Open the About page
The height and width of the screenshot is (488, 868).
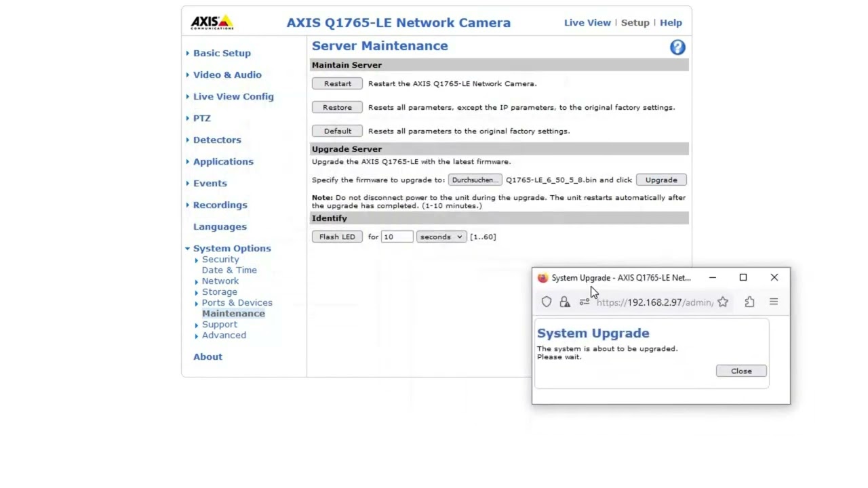(208, 357)
